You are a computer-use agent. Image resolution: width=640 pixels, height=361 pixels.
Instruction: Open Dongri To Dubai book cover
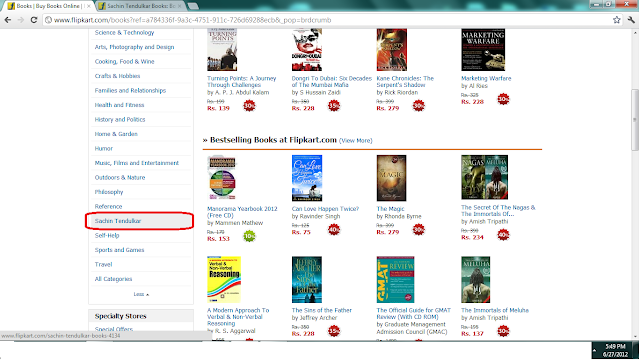pyautogui.click(x=307, y=49)
